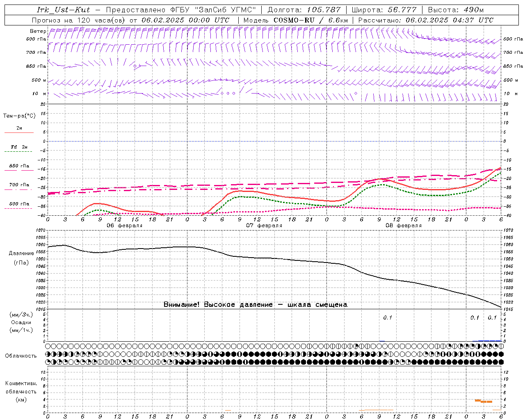Click the (мм/3ч.) precipitation unit label
This screenshot has height=420, width=525.
tap(21, 315)
